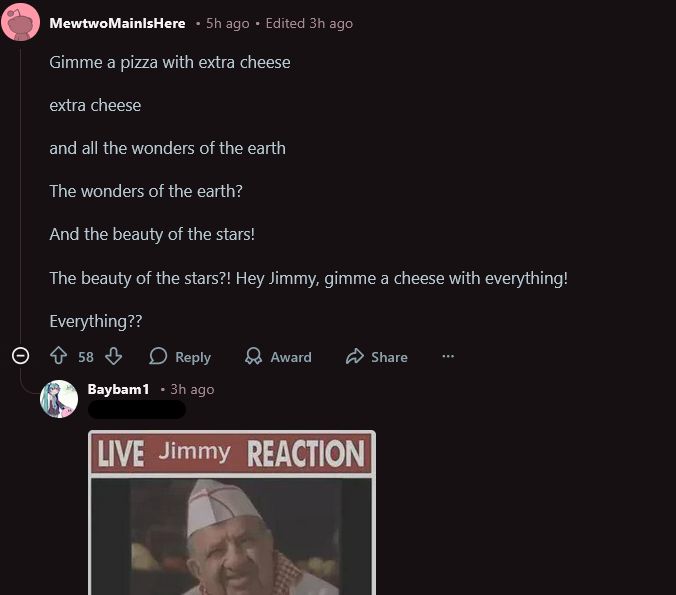Screen dimensions: 676x595
Task: Click the Award button label
Action: tap(291, 357)
